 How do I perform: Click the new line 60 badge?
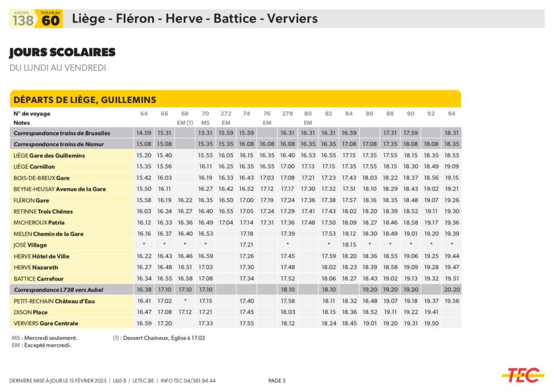point(50,19)
